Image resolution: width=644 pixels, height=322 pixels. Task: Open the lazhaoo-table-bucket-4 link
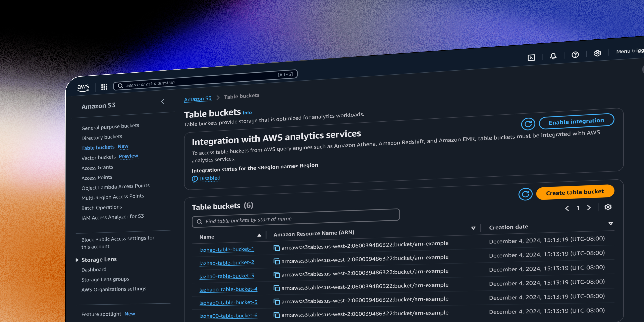[x=228, y=289]
